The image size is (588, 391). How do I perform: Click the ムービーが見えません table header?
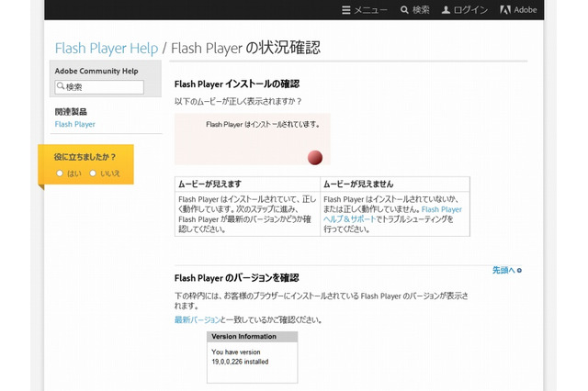coord(395,184)
